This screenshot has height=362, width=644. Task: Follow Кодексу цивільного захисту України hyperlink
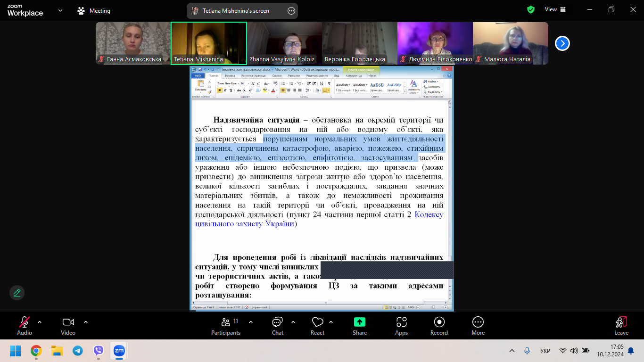(319, 219)
